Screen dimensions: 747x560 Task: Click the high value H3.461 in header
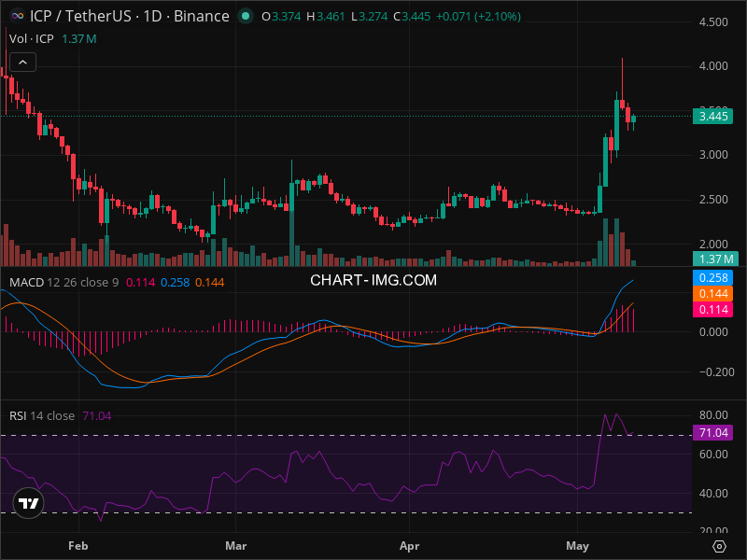point(325,16)
